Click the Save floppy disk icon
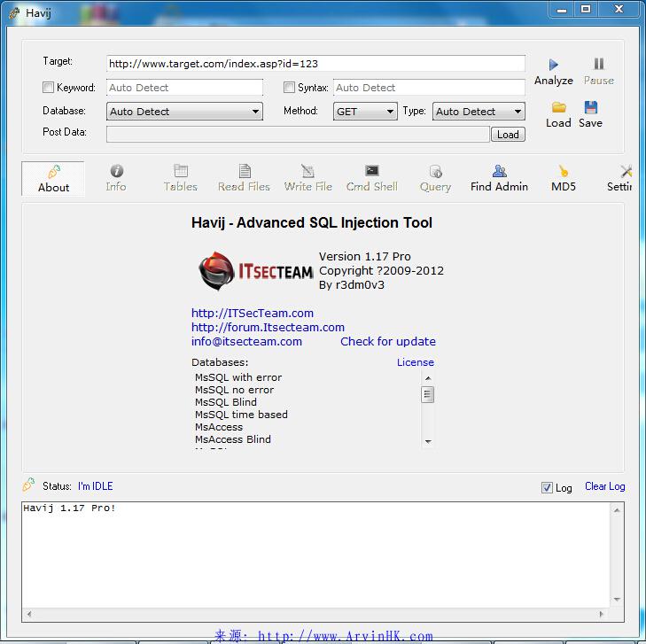This screenshot has height=644, width=646. click(591, 107)
